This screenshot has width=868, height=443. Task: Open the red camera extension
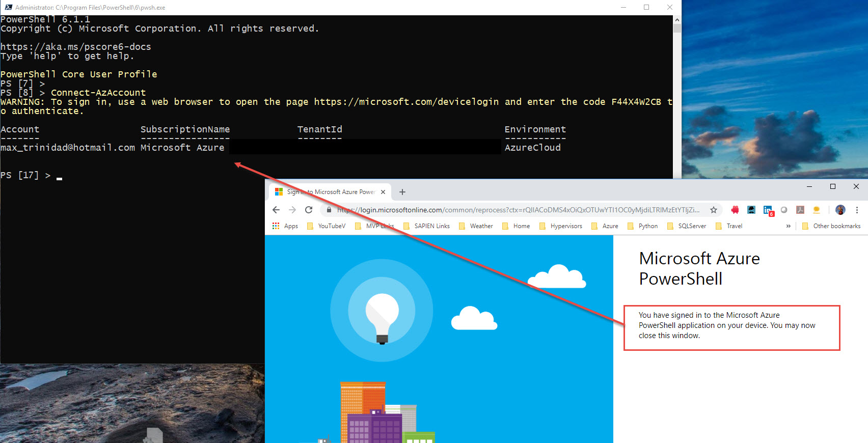[735, 210]
